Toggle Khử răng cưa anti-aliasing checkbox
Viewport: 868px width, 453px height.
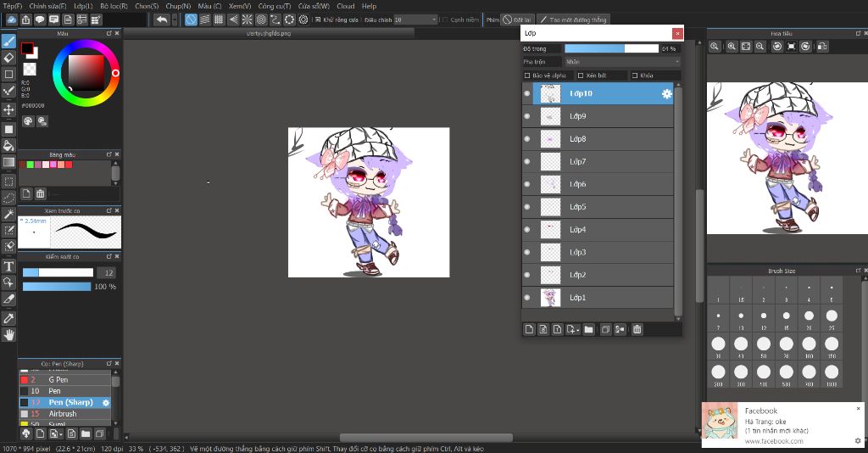pos(318,20)
